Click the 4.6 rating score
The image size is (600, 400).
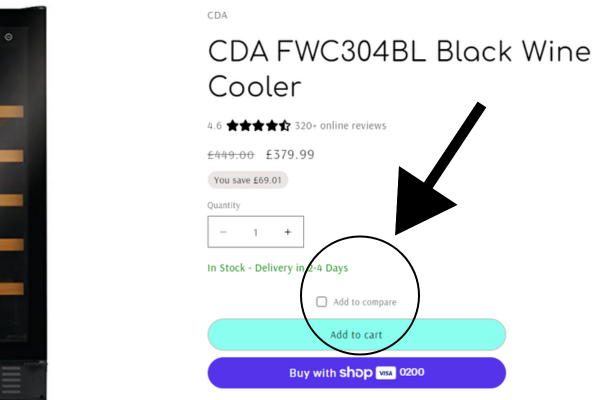click(214, 126)
